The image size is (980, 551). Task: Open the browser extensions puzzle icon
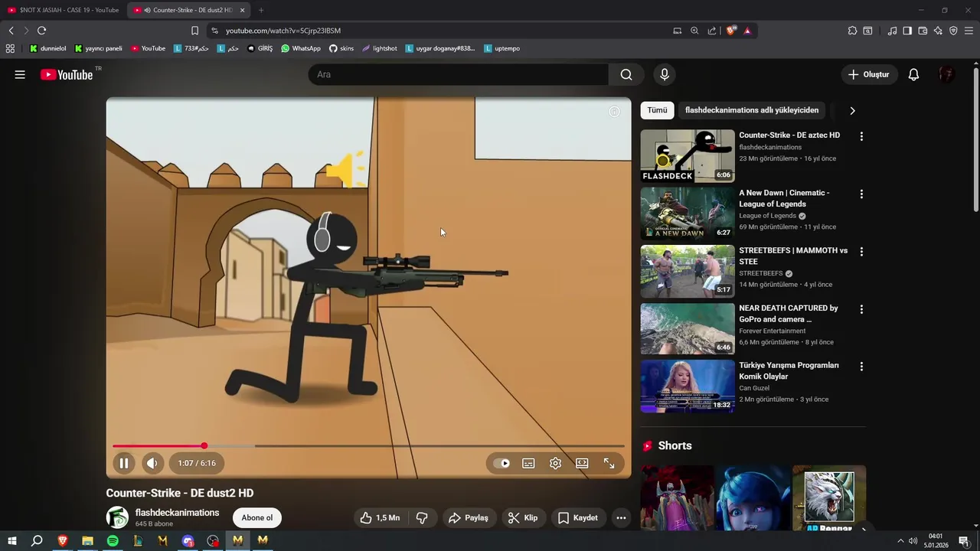coord(852,31)
